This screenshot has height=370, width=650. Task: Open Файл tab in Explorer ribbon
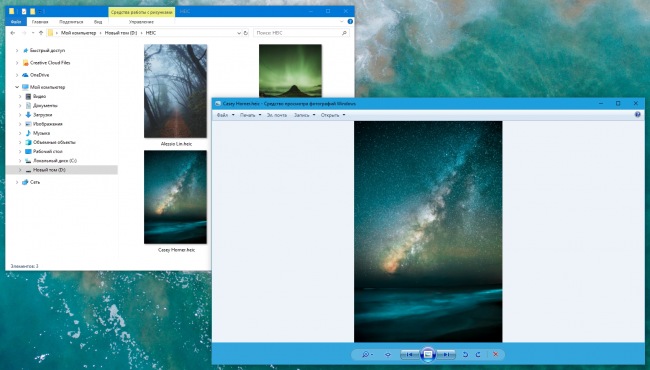pos(16,22)
